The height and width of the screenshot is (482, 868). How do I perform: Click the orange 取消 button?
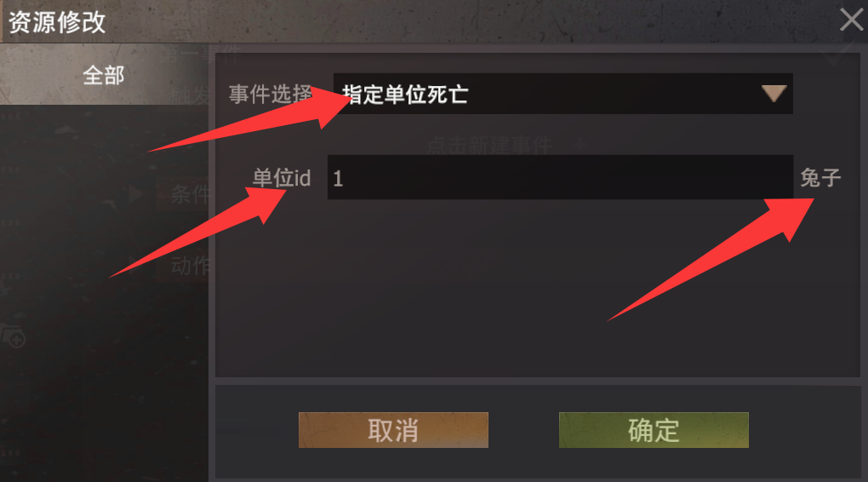(x=393, y=430)
